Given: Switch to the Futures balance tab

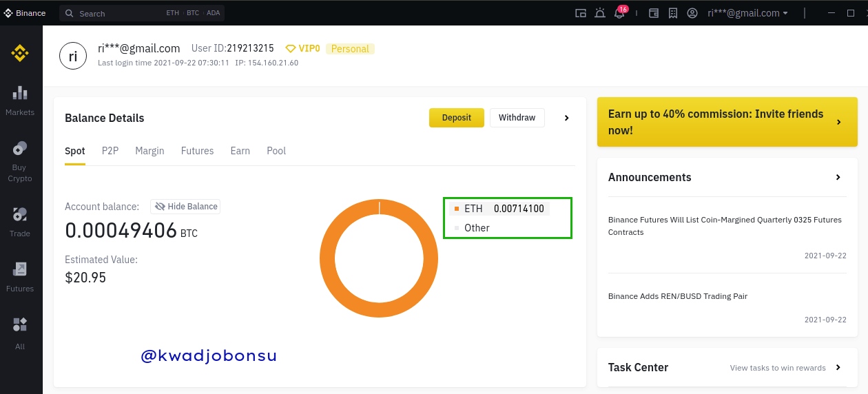Looking at the screenshot, I should point(198,151).
